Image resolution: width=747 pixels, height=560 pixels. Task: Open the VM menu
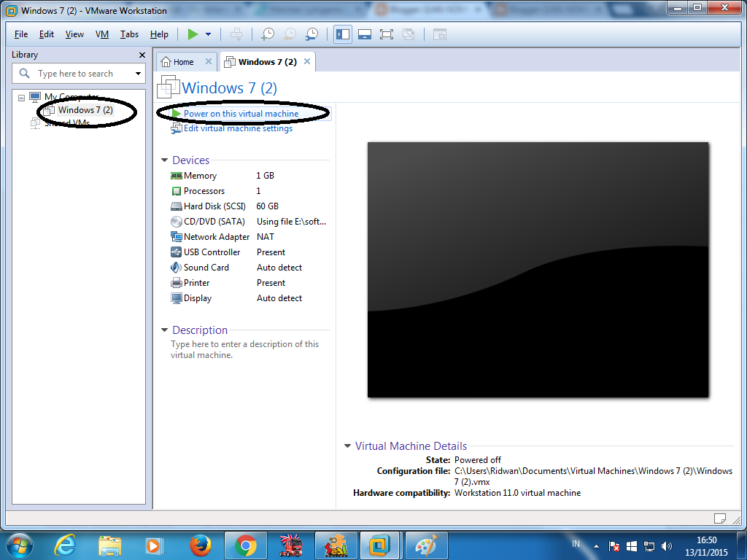pyautogui.click(x=102, y=34)
